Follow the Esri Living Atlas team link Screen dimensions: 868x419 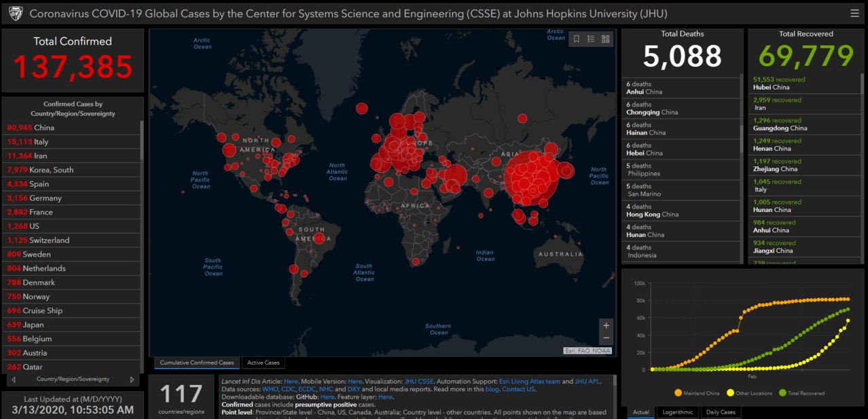530,382
